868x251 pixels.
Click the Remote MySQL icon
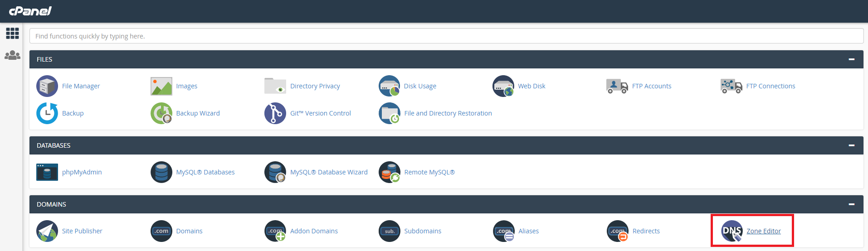click(x=390, y=172)
